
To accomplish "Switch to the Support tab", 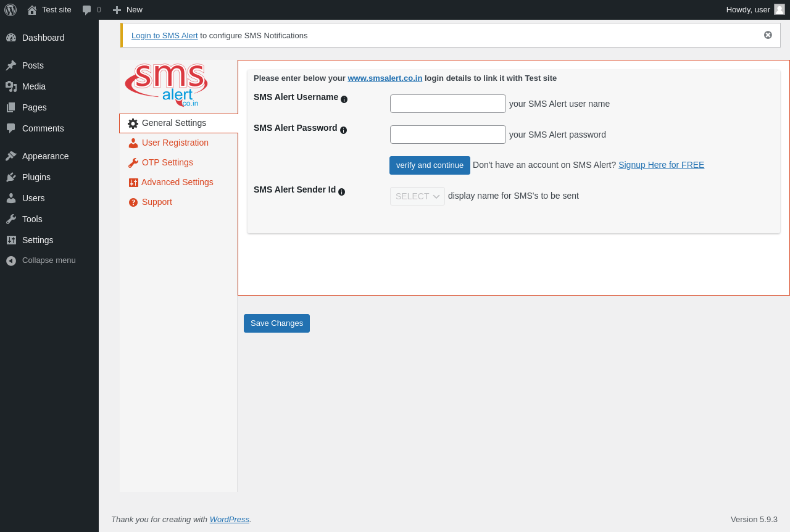I will coord(178,202).
